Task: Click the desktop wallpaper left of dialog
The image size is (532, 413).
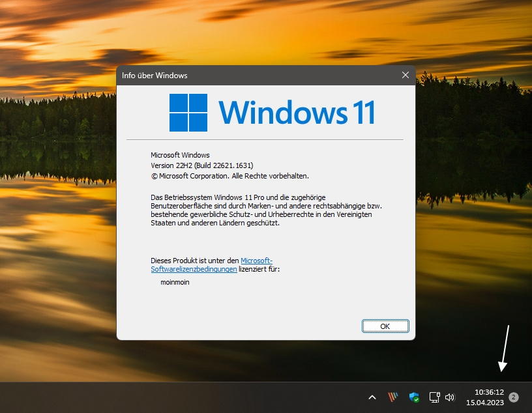Action: [x=59, y=228]
